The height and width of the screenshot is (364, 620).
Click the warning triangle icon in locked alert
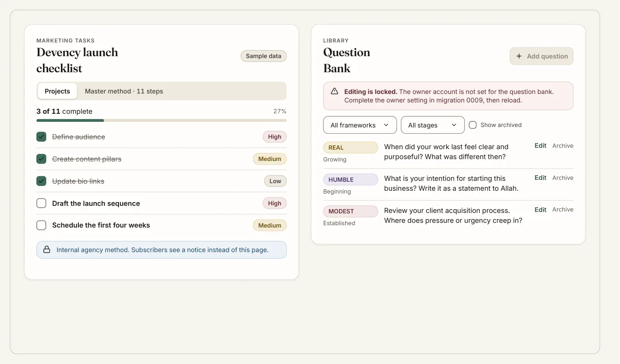[x=334, y=91]
